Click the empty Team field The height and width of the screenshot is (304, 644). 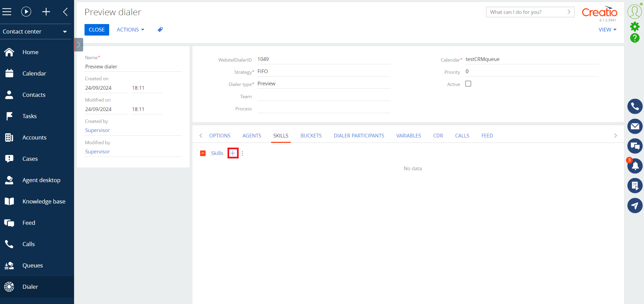324,96
